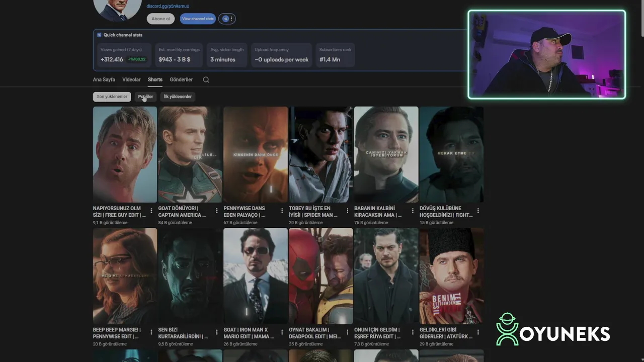Click title OYNAT BAKALIM Deadpool Edit
This screenshot has height=362, width=644.
click(315, 333)
